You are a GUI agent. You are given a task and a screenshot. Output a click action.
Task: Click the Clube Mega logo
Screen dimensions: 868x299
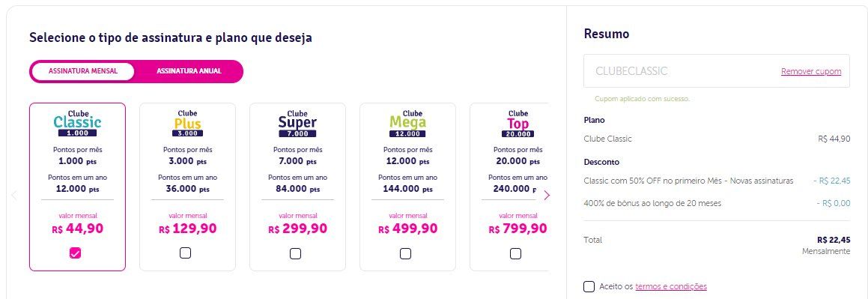pyautogui.click(x=408, y=124)
